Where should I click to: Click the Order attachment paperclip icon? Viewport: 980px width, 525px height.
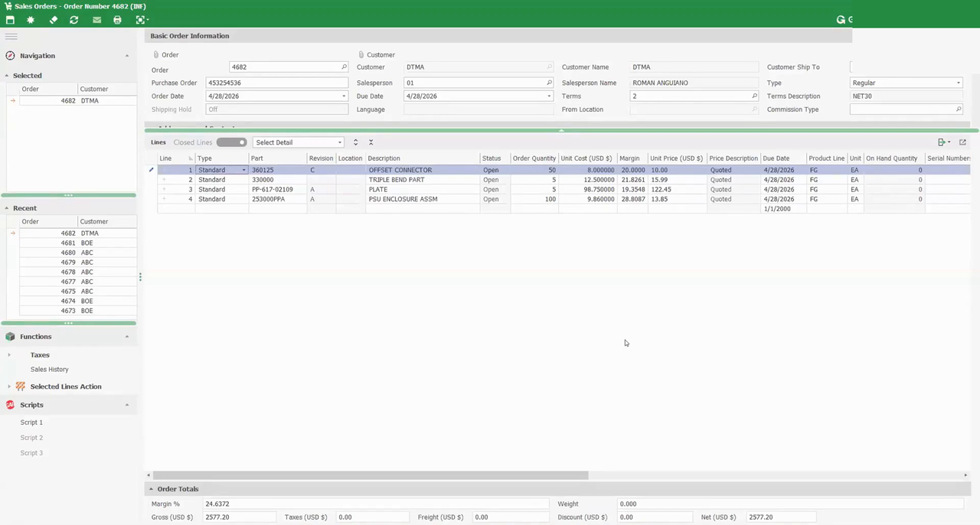pyautogui.click(x=156, y=55)
